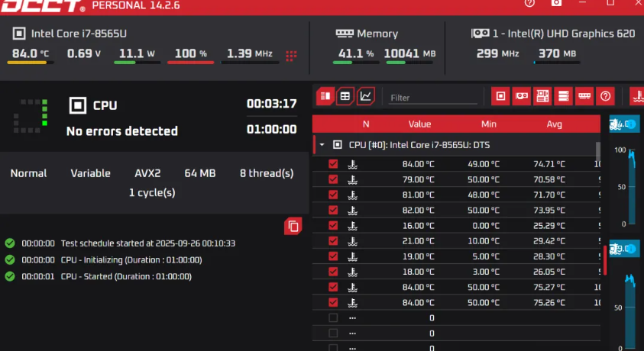Click the memory sensor filter icon

pos(584,96)
